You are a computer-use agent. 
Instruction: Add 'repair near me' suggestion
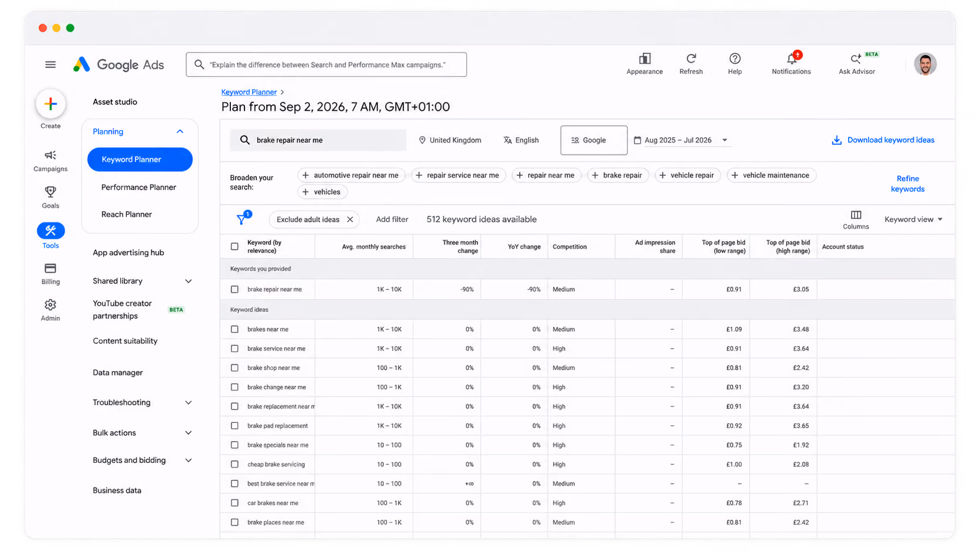pyautogui.click(x=546, y=175)
